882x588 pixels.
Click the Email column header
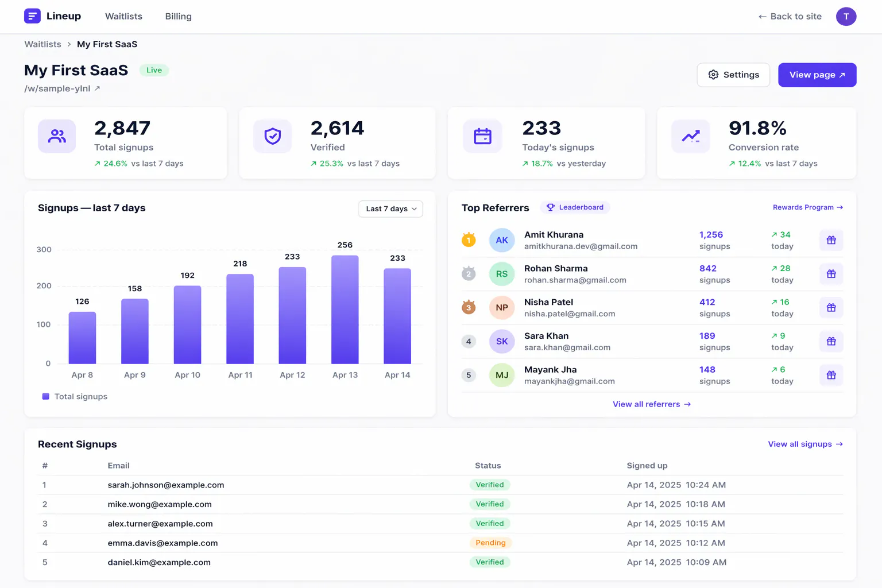tap(118, 466)
